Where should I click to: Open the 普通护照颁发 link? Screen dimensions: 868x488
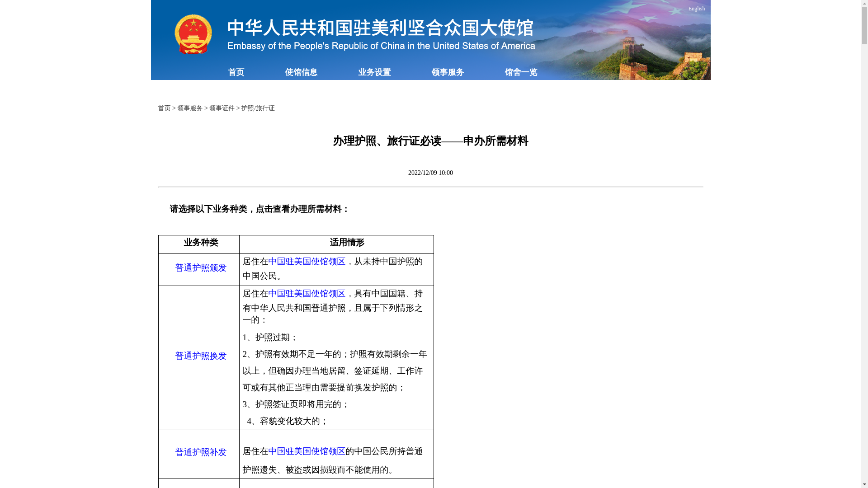pyautogui.click(x=201, y=268)
